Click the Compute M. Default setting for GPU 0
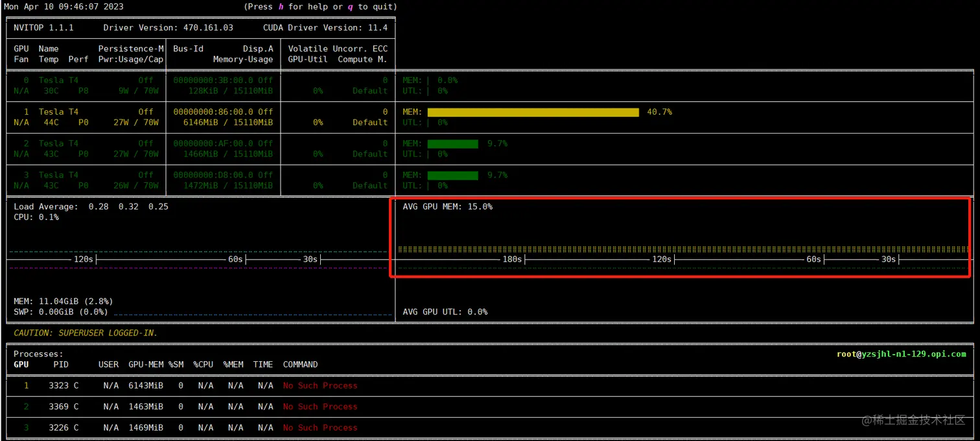Image resolution: width=980 pixels, height=441 pixels. pyautogui.click(x=369, y=91)
